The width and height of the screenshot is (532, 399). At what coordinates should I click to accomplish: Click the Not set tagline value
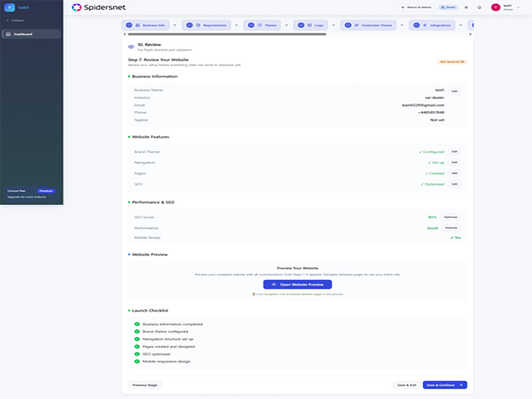tap(437, 120)
